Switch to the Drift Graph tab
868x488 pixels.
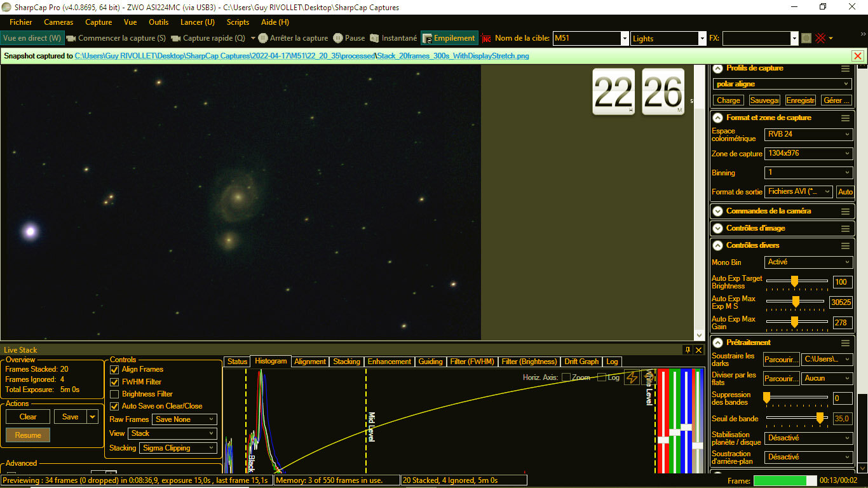pyautogui.click(x=581, y=362)
